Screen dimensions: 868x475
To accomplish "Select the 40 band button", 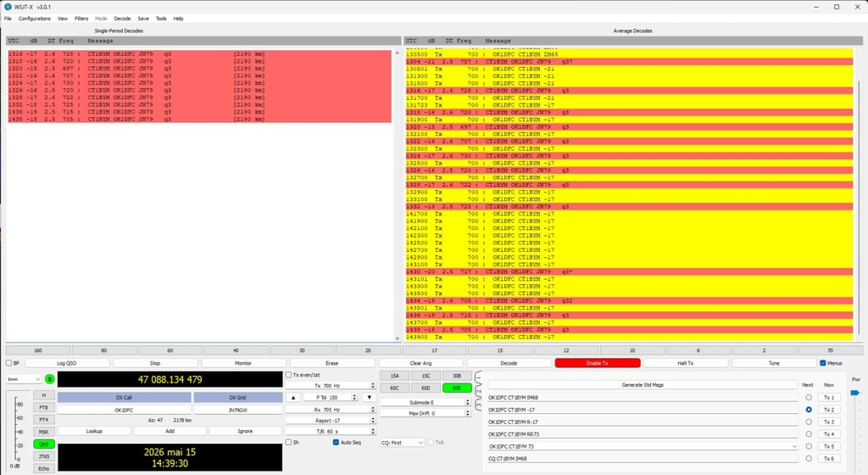I will [x=236, y=350].
